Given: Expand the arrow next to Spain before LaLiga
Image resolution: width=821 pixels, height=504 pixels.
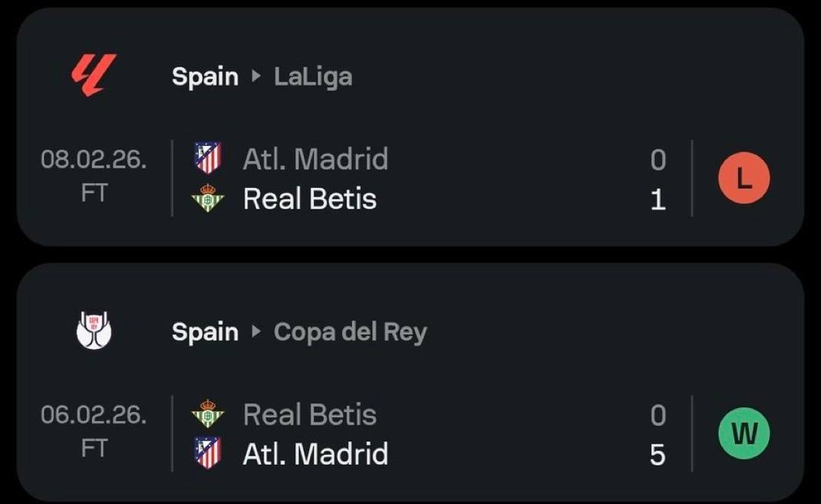Looking at the screenshot, I should pos(256,77).
